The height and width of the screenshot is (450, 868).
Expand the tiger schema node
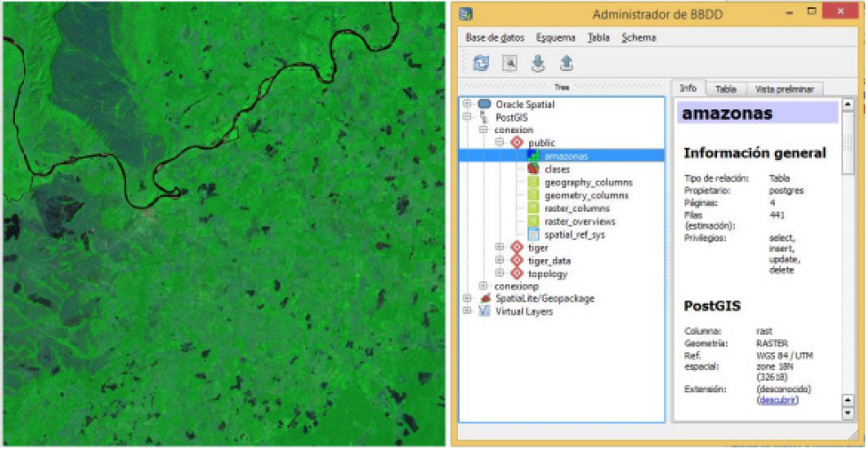pyautogui.click(x=500, y=248)
